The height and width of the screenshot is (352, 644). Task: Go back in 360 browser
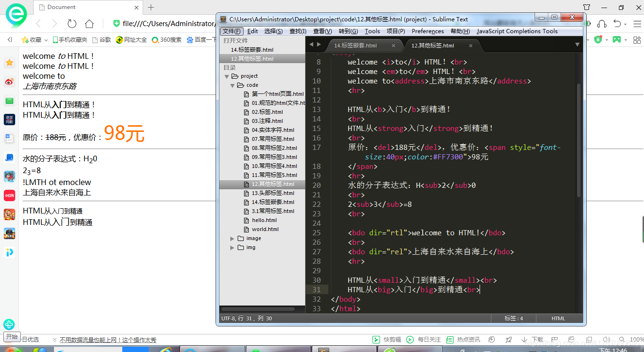pyautogui.click(x=38, y=23)
